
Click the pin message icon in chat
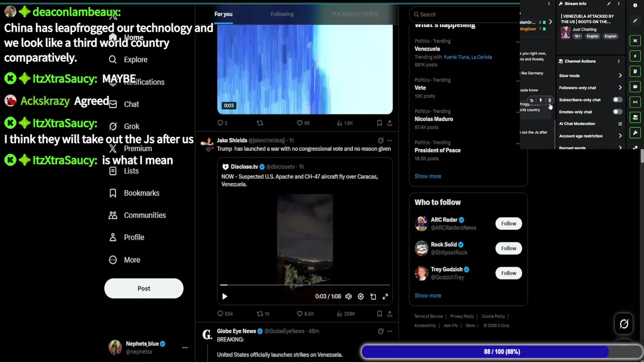coord(540,101)
